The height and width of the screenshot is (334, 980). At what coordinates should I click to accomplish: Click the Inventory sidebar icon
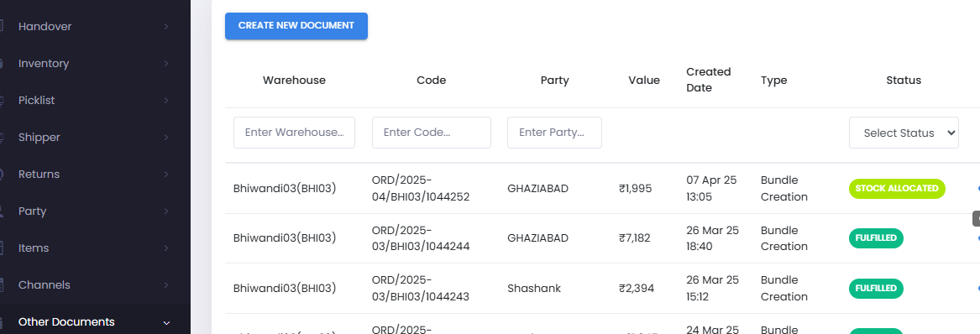(2, 64)
